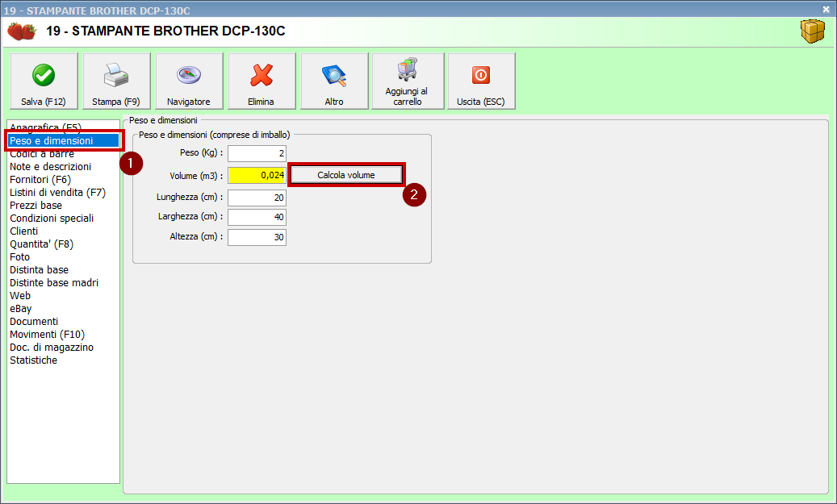Click the strawberry app icon in header
837x504 pixels.
[22, 31]
